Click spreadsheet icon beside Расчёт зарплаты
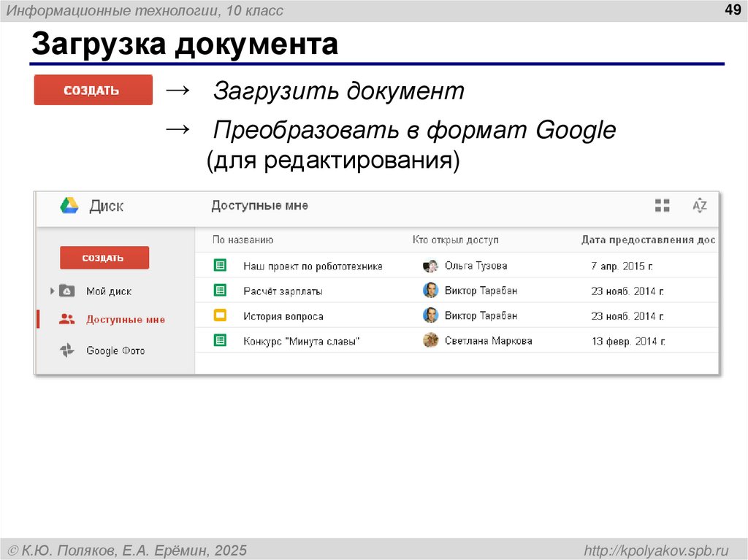This screenshot has width=748, height=560. 219,291
